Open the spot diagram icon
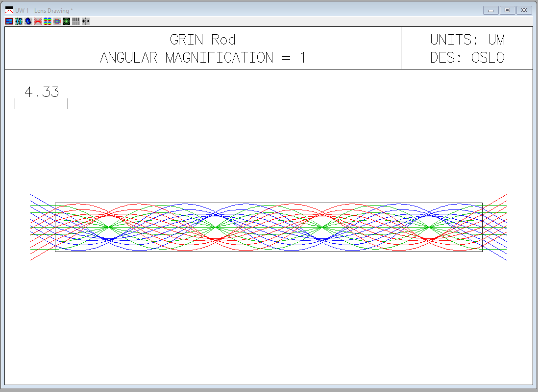Viewport: 538px width, 392px height. [57, 21]
